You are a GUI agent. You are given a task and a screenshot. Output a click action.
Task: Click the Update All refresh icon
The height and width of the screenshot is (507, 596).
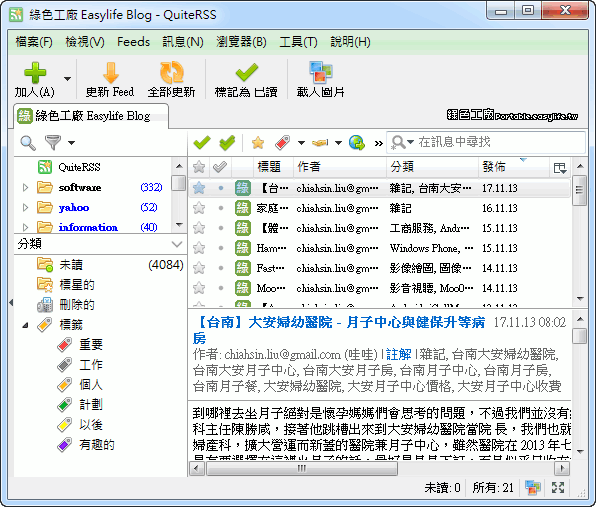click(171, 72)
